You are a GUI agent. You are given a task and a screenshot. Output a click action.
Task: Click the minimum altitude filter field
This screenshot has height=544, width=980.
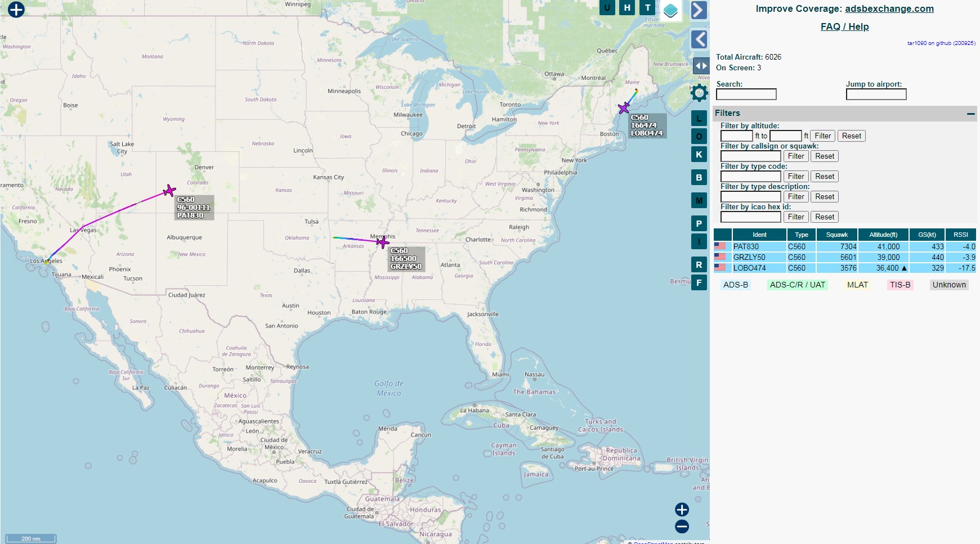coord(736,136)
